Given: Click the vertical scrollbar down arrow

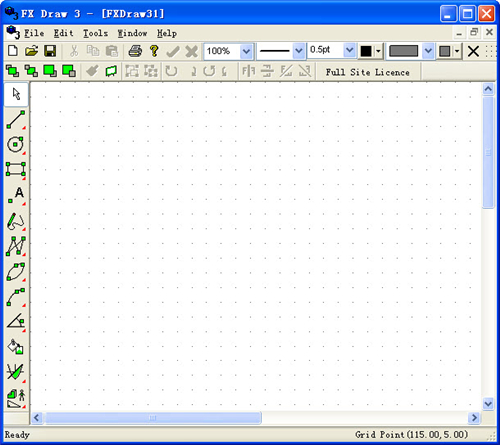Looking at the screenshot, I should click(488, 404).
